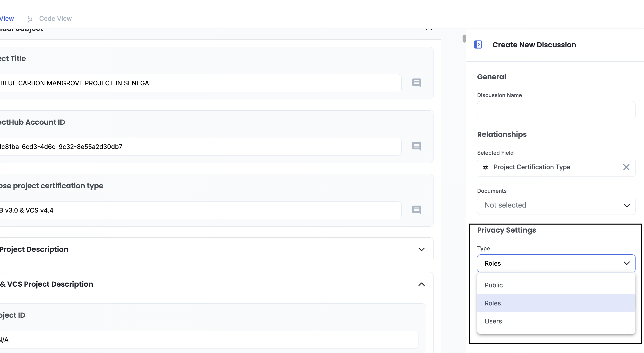644x353 pixels.
Task: Collapse the Create New Discussion side panel
Action: click(478, 45)
